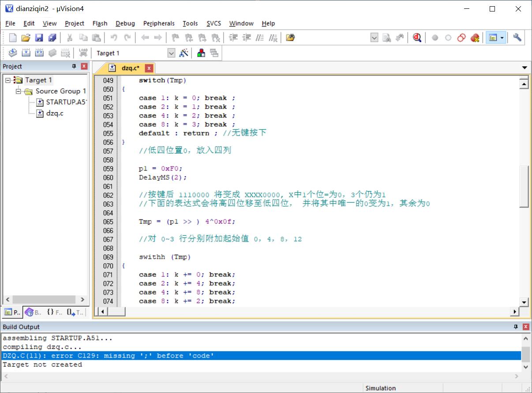Viewport: 532px width, 393px height.
Task: Click the Cut scissors icon
Action: coord(70,38)
